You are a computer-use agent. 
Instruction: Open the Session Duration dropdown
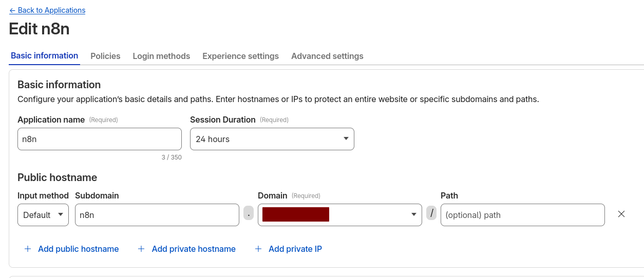(272, 139)
